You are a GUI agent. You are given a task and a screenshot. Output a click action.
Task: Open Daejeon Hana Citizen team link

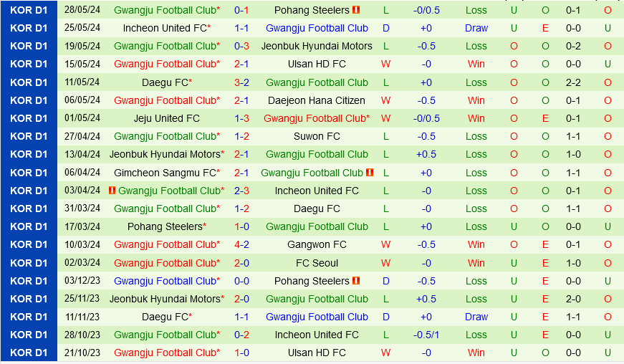point(317,100)
